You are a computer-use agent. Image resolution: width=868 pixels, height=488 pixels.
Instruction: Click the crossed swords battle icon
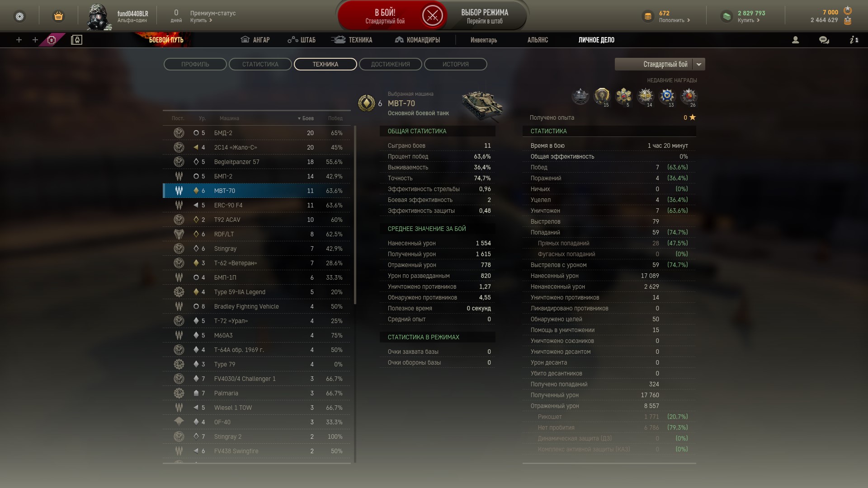click(x=432, y=16)
